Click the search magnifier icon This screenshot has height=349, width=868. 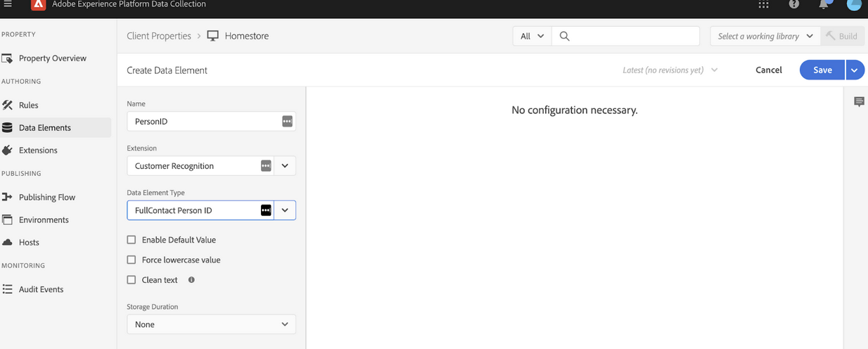click(x=564, y=36)
